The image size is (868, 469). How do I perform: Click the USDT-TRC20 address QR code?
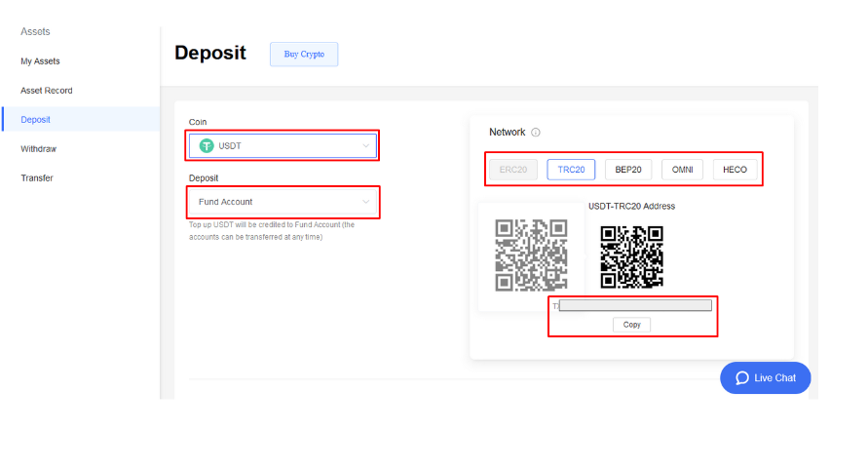click(x=631, y=256)
